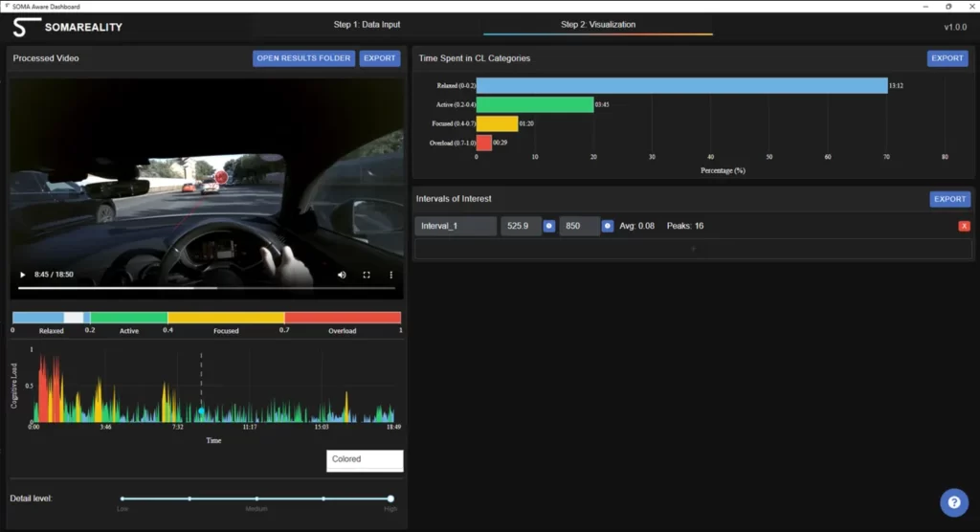Edit the Interval_1 name field
This screenshot has height=532, width=980.
[456, 226]
